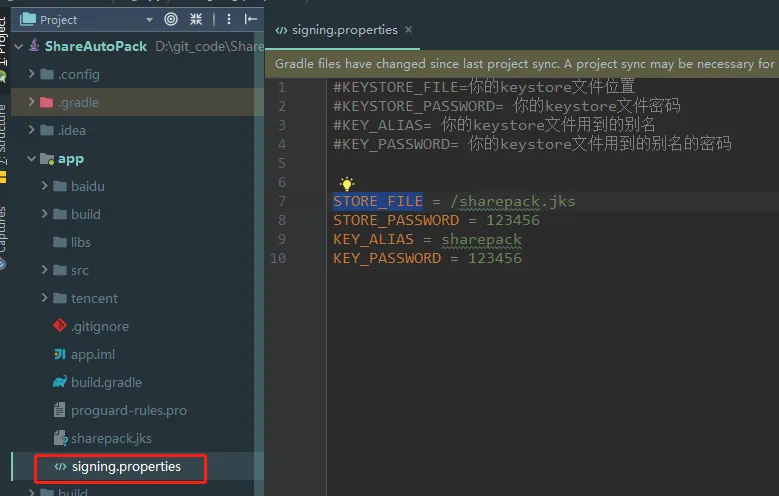The height and width of the screenshot is (496, 779).
Task: Click the .gradle folder icon
Action: (46, 102)
